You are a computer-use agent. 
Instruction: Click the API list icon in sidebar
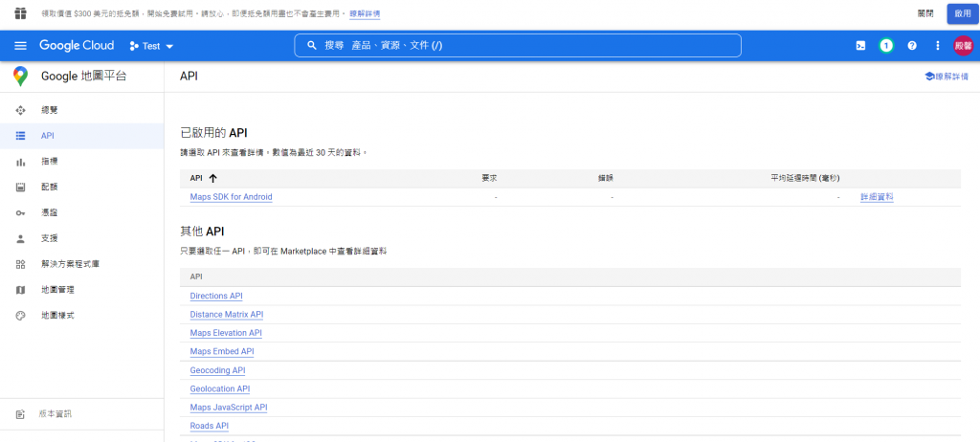tap(21, 136)
